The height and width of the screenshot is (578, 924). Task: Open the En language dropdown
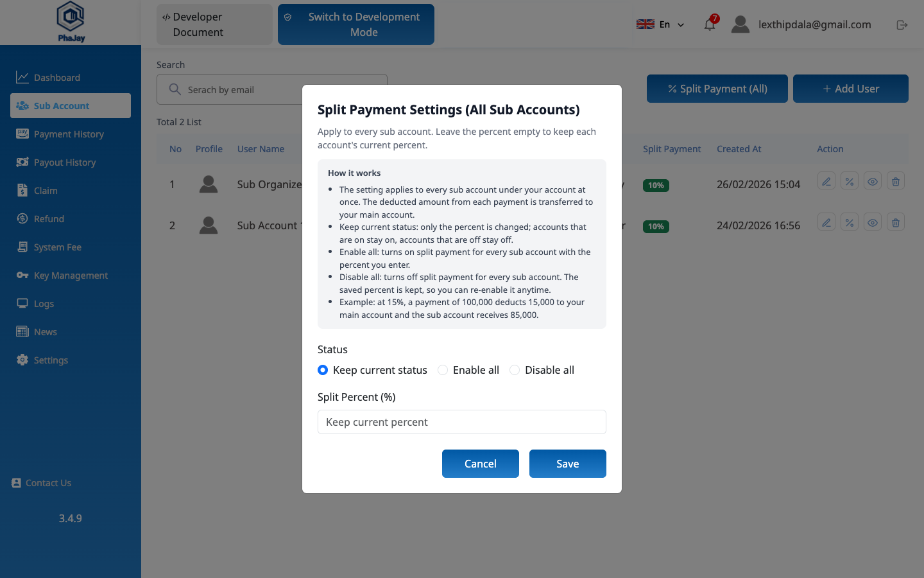[x=661, y=24]
